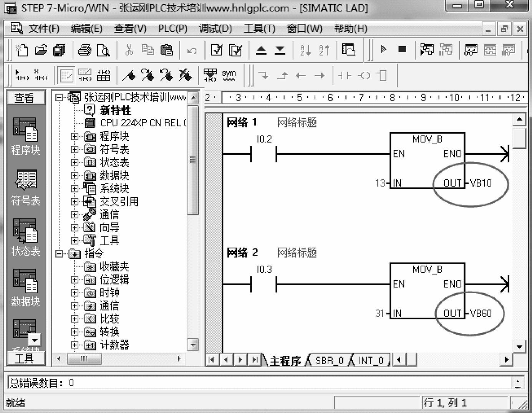Screen dimensions: 532x413
Task: Insert a contact from the toolbar
Action: 344,76
